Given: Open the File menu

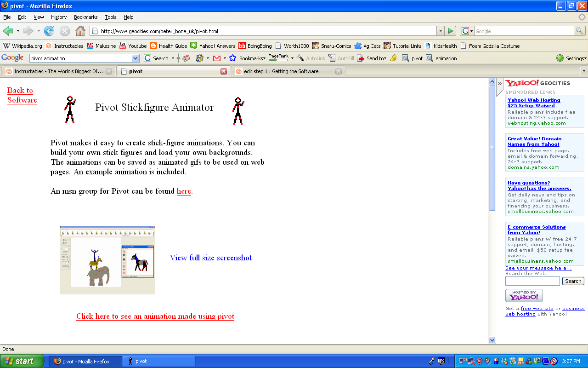Looking at the screenshot, I should [x=7, y=17].
